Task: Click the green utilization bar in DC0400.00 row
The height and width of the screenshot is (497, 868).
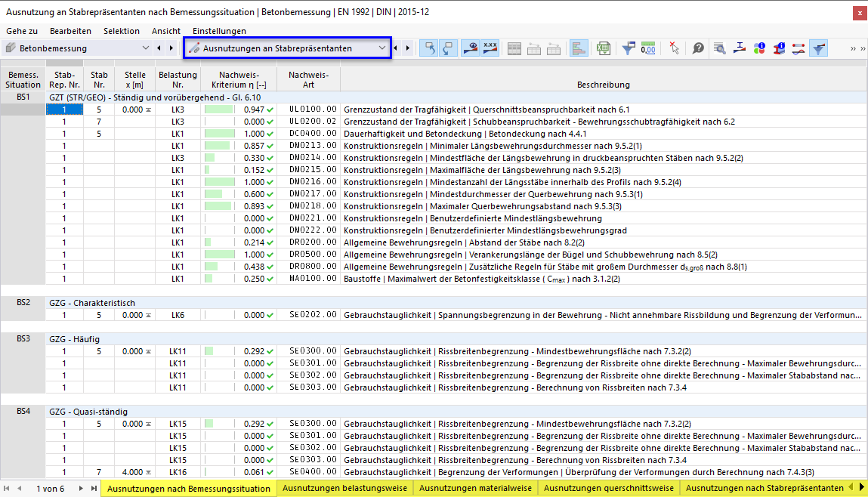Action: click(x=220, y=134)
